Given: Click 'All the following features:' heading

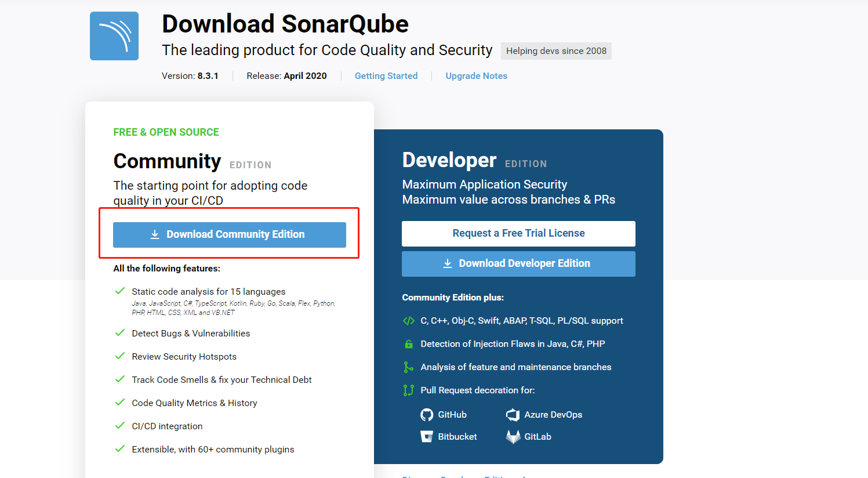Looking at the screenshot, I should [x=167, y=269].
